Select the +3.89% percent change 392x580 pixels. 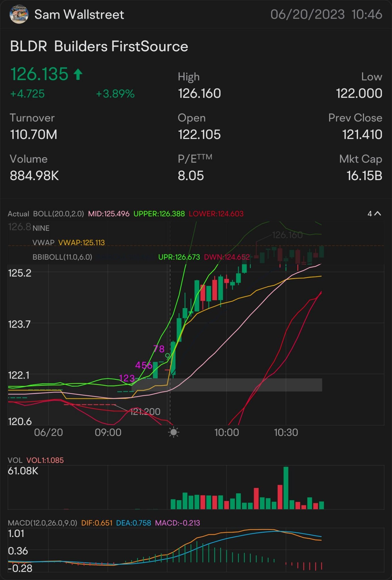(115, 94)
